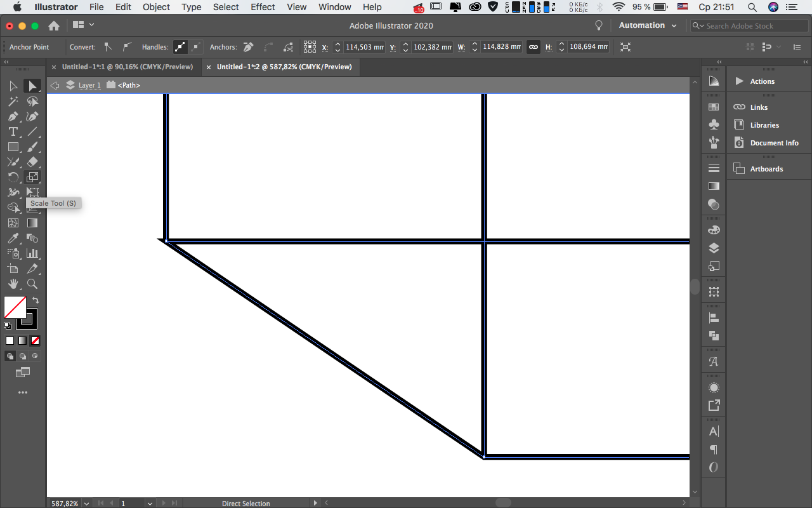Image resolution: width=812 pixels, height=508 pixels.
Task: Click the Fill color swatch
Action: [x=15, y=307]
